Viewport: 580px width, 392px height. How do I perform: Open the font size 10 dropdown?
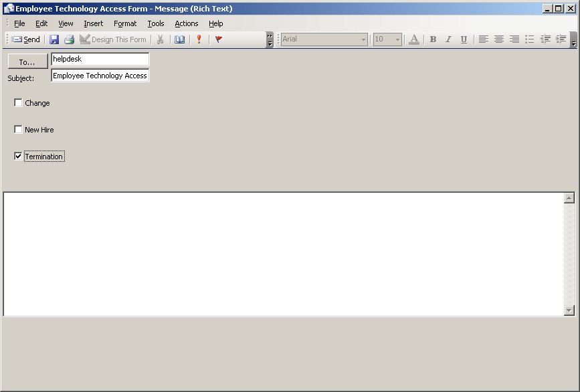[x=397, y=39]
